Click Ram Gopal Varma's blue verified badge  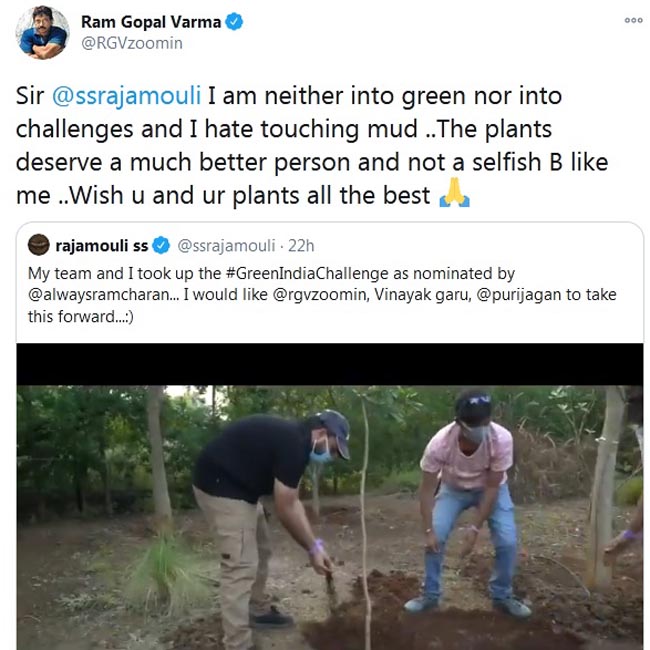pos(234,22)
